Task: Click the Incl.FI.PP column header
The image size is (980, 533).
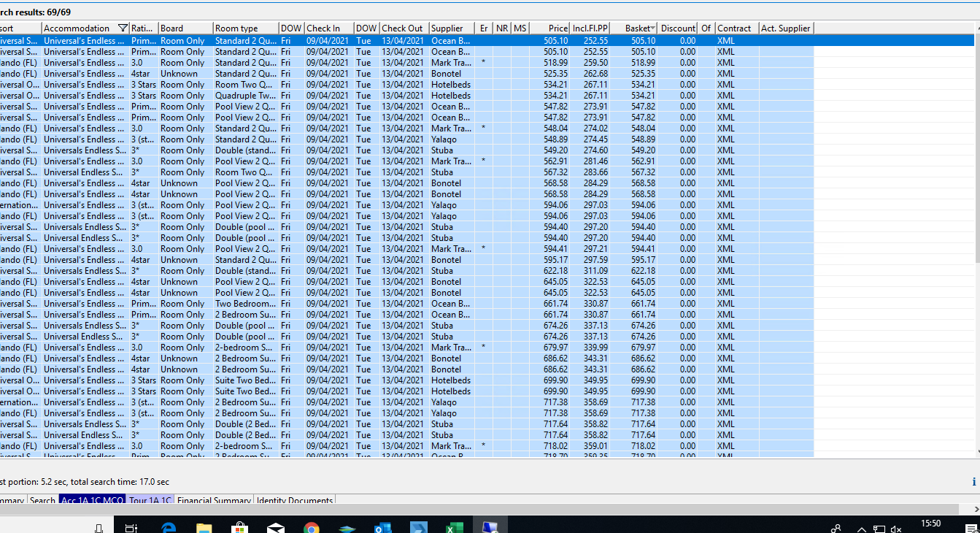Action: coord(590,28)
